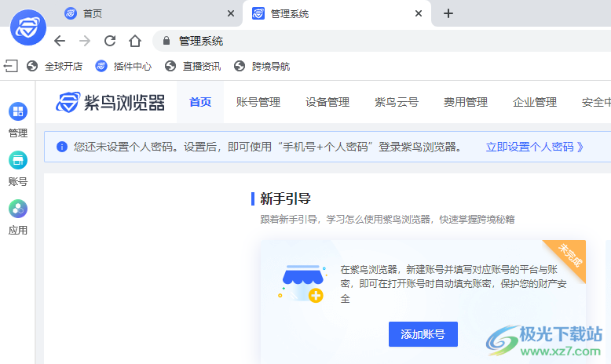Click the address bar showing 管理系统
Image resolution: width=611 pixels, height=364 pixels.
(382, 41)
